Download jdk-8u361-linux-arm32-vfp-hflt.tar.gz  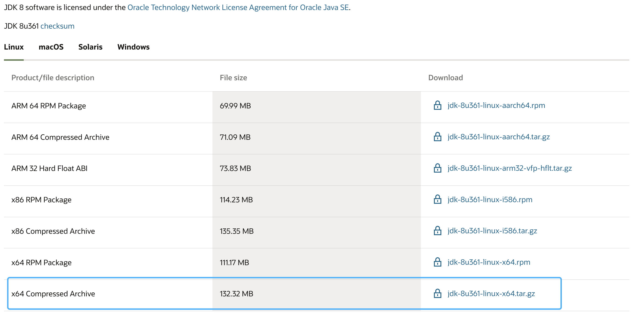[x=510, y=168]
